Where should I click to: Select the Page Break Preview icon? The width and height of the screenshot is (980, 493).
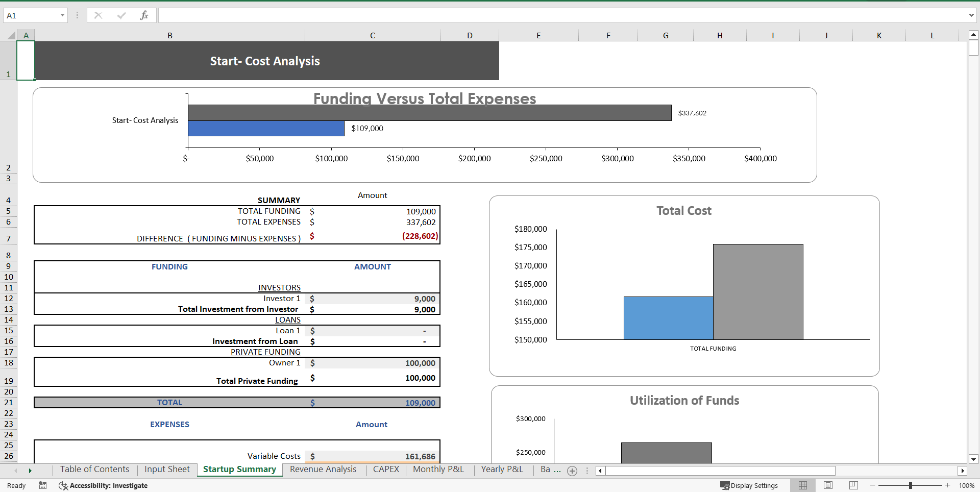pyautogui.click(x=853, y=485)
